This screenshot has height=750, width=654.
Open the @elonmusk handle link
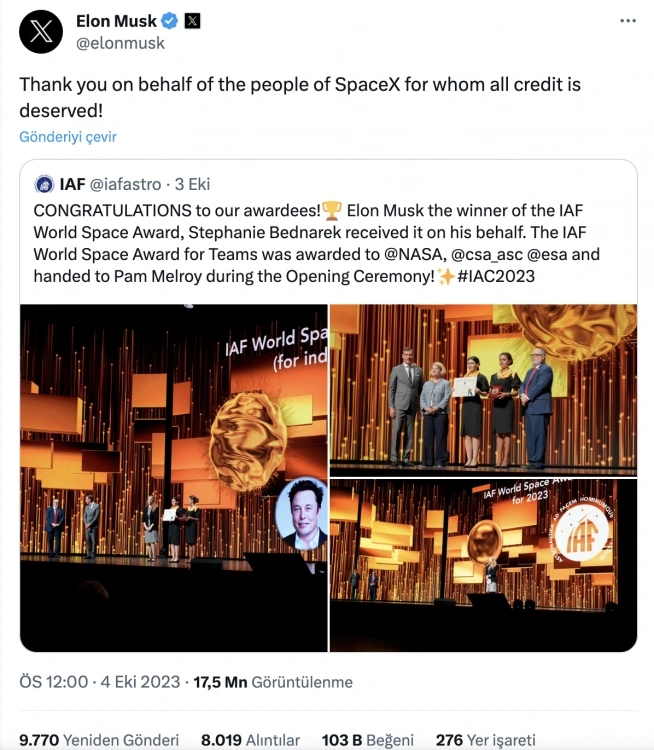(120, 43)
